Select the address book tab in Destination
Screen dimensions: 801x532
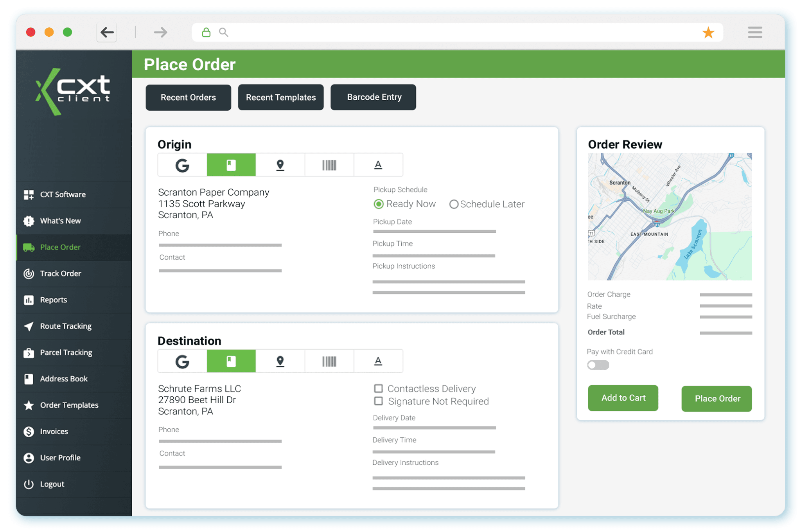[231, 361]
